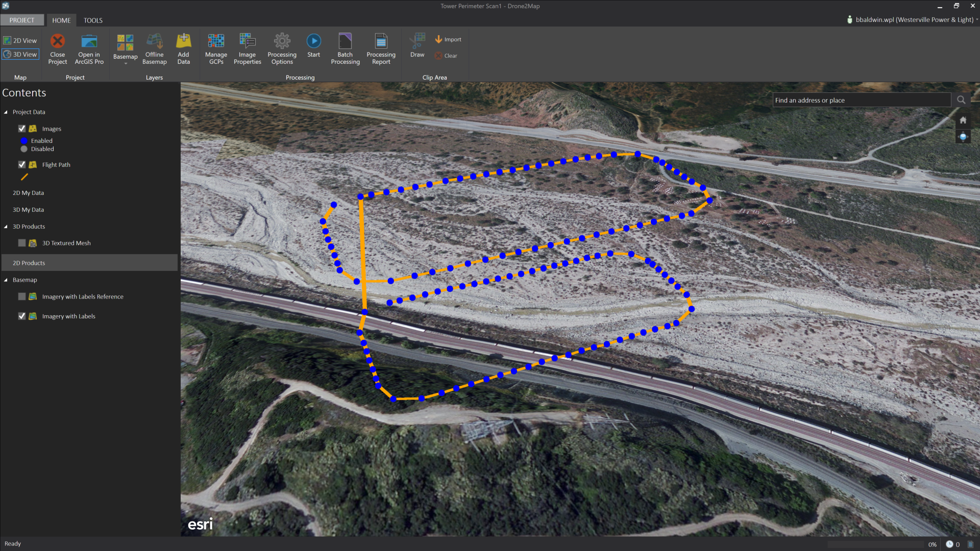The height and width of the screenshot is (551, 980).
Task: Click the progress bar in status bar
Action: coord(876,544)
